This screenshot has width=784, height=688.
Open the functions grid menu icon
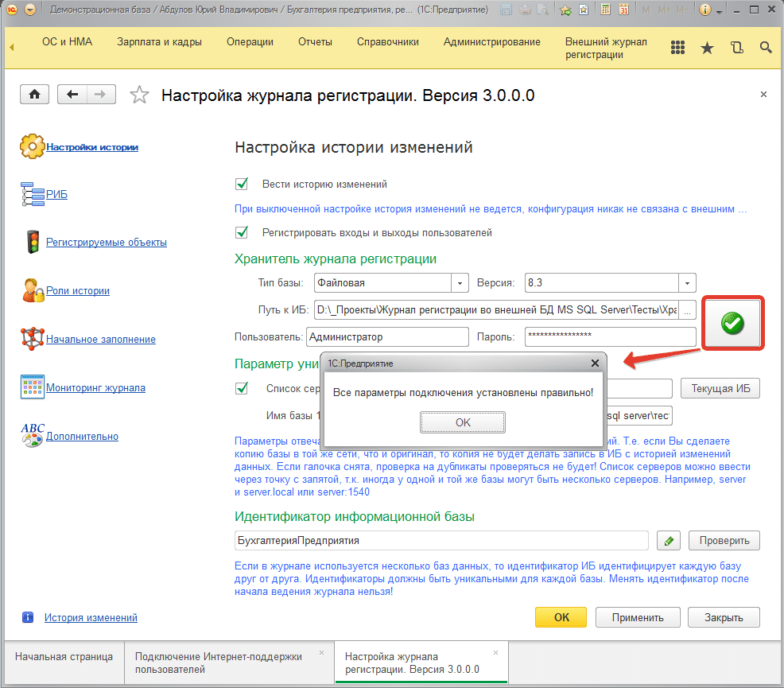click(x=677, y=48)
